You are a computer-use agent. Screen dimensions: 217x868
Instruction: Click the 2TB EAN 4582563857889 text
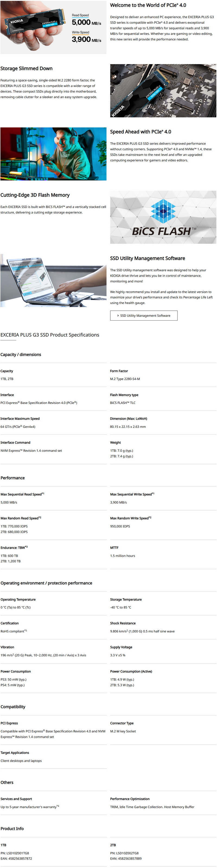[126, 858]
